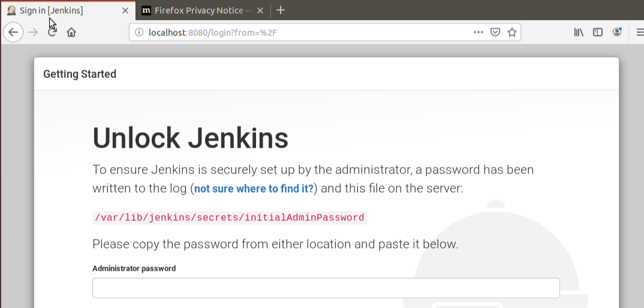The image size is (644, 308).
Task: Open 'not sure where to find it?' link
Action: click(254, 189)
